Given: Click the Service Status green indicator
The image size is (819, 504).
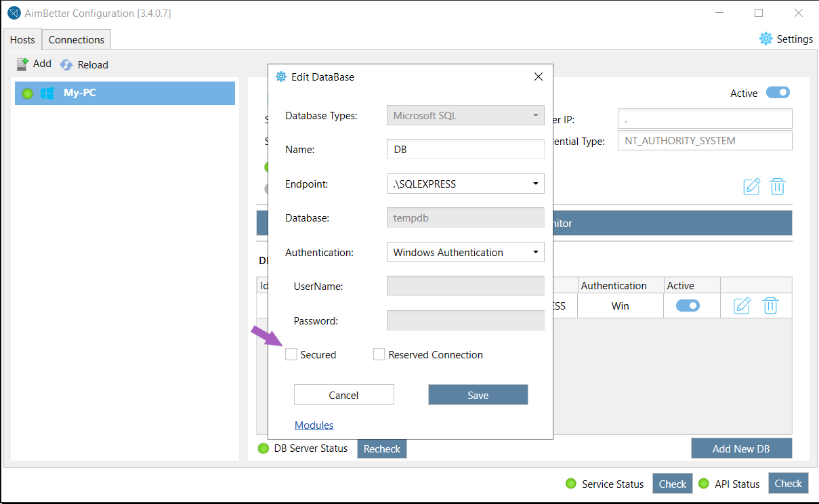Looking at the screenshot, I should [x=571, y=484].
